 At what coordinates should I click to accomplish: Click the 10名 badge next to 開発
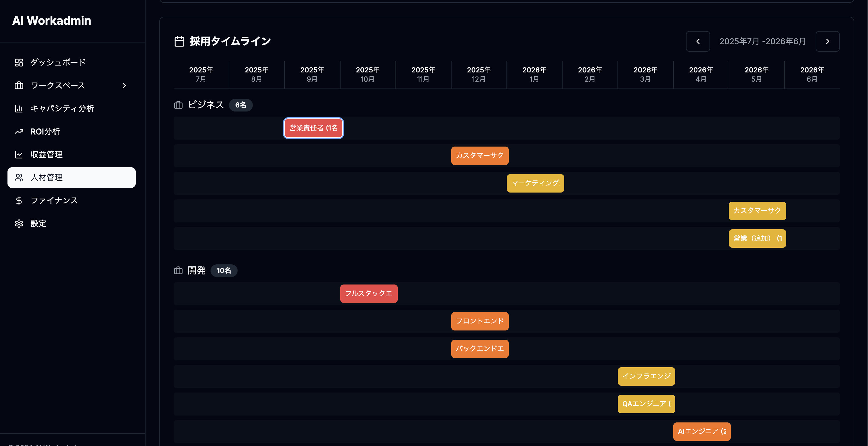click(x=224, y=271)
